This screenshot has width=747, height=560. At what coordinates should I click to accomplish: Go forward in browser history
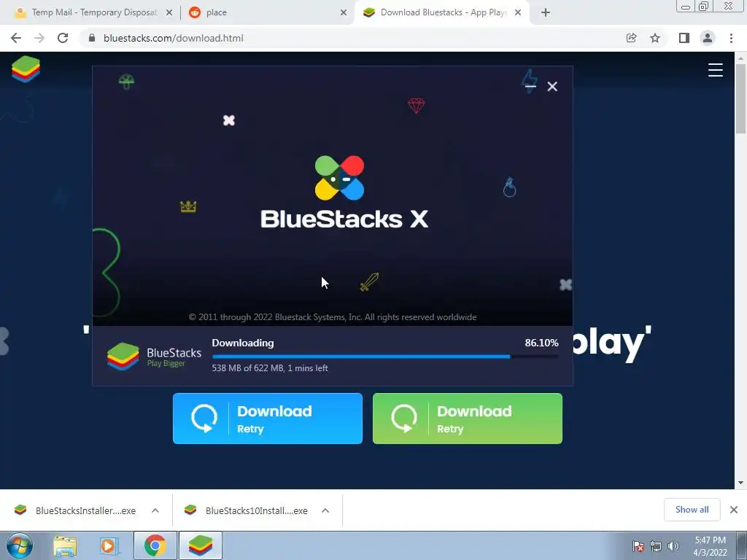(39, 38)
